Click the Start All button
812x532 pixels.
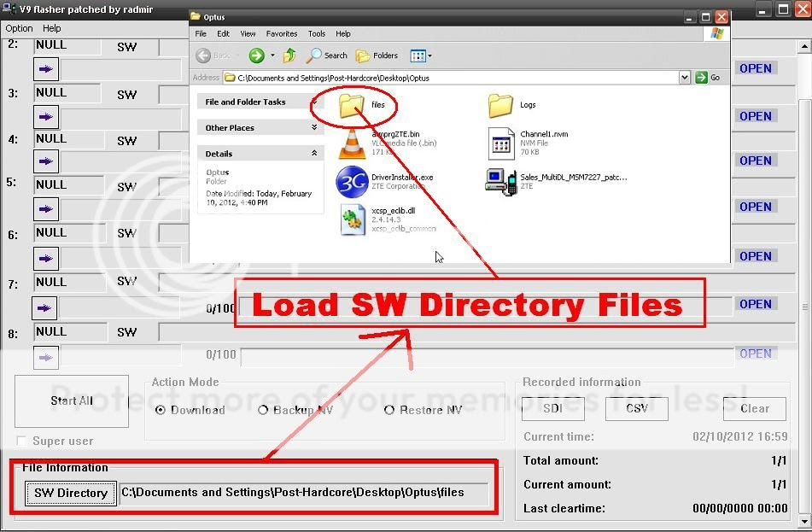(x=72, y=401)
